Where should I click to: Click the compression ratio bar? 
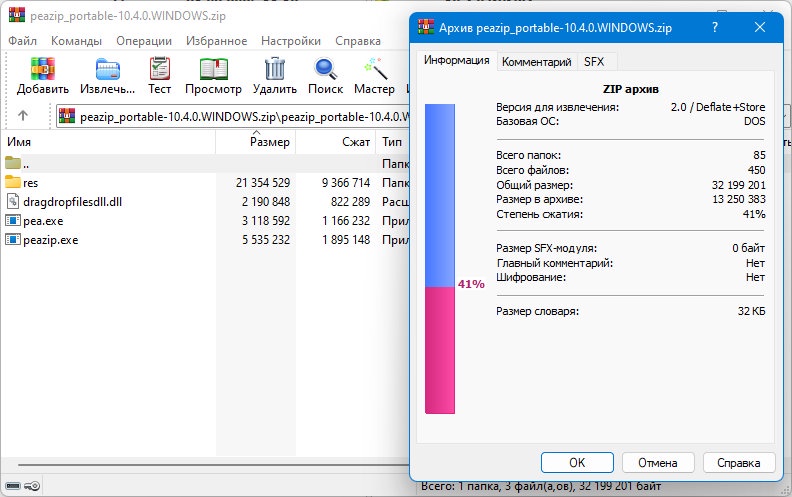pyautogui.click(x=439, y=259)
